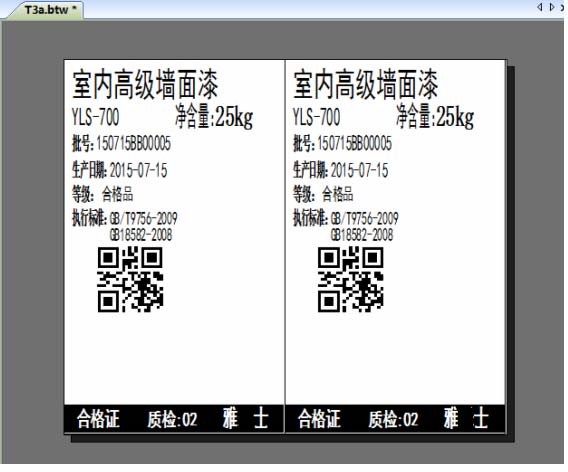Select right label title 室内高级墙面漆
Viewport: 568px width, 472px height.
tap(366, 85)
